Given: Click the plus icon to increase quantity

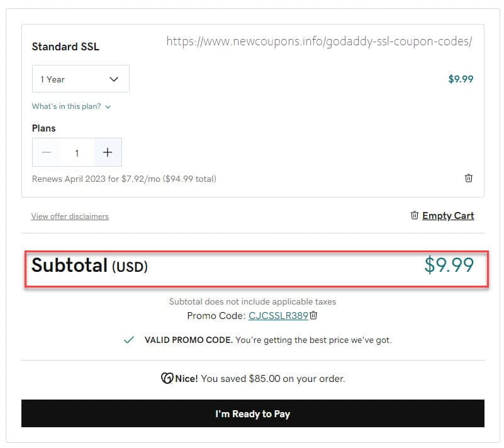Looking at the screenshot, I should (x=107, y=152).
